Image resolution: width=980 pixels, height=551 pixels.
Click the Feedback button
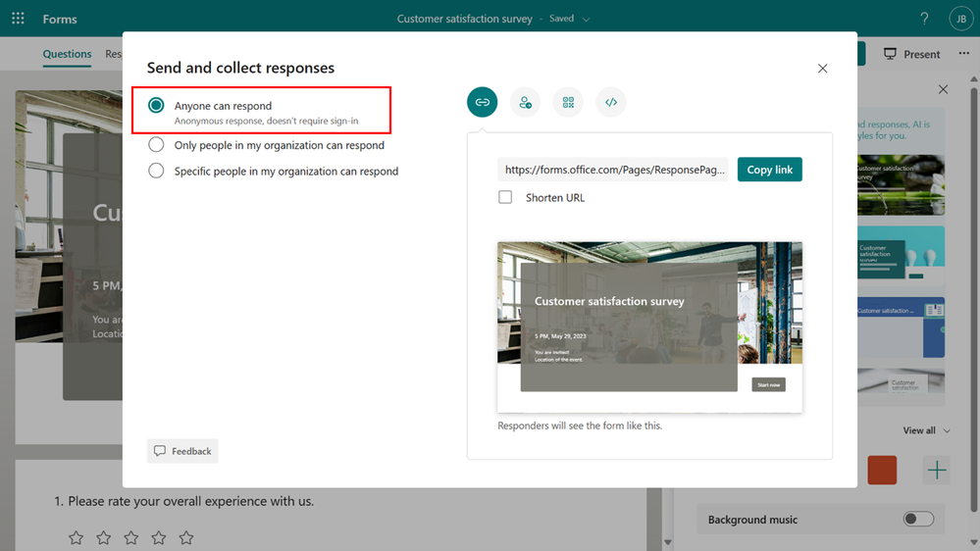coord(182,451)
